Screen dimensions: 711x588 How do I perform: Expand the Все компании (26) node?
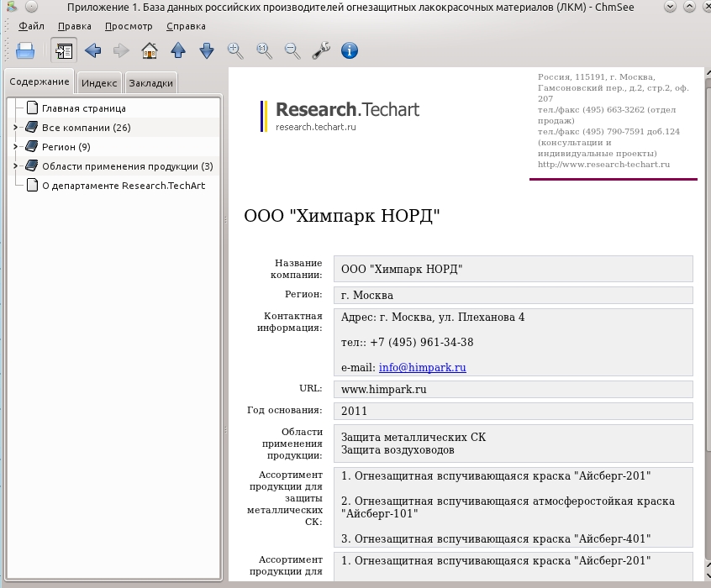click(x=15, y=128)
